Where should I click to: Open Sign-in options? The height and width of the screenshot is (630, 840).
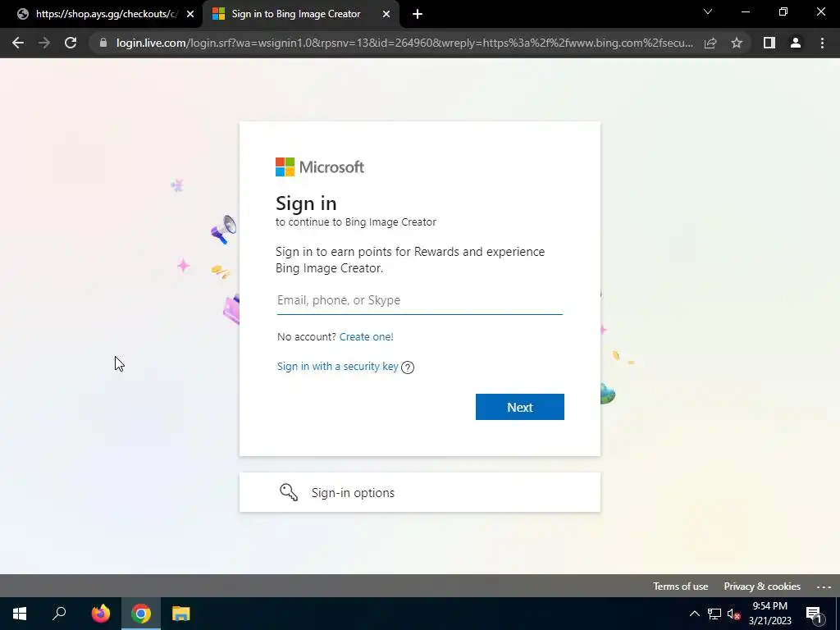tap(419, 492)
